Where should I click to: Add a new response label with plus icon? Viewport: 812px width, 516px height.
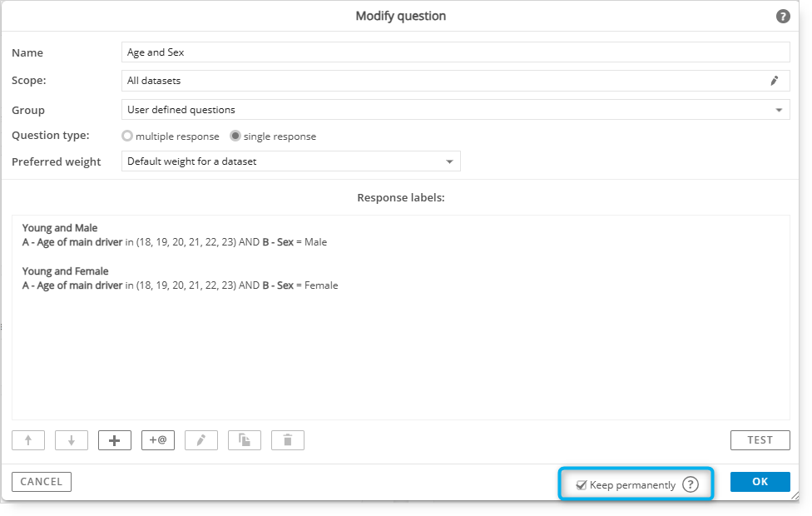pyautogui.click(x=115, y=440)
